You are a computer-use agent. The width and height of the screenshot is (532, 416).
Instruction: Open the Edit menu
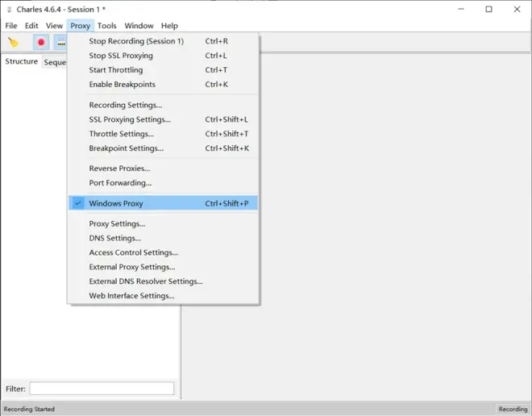tap(31, 26)
